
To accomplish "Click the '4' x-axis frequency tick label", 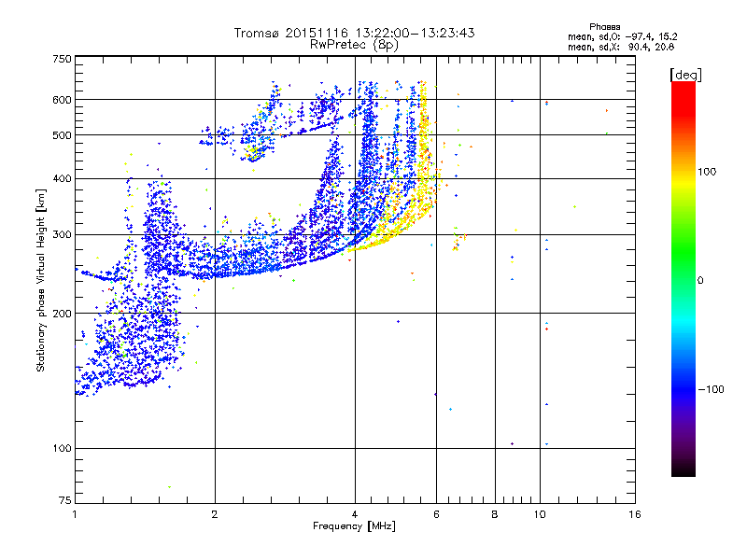I will [355, 514].
